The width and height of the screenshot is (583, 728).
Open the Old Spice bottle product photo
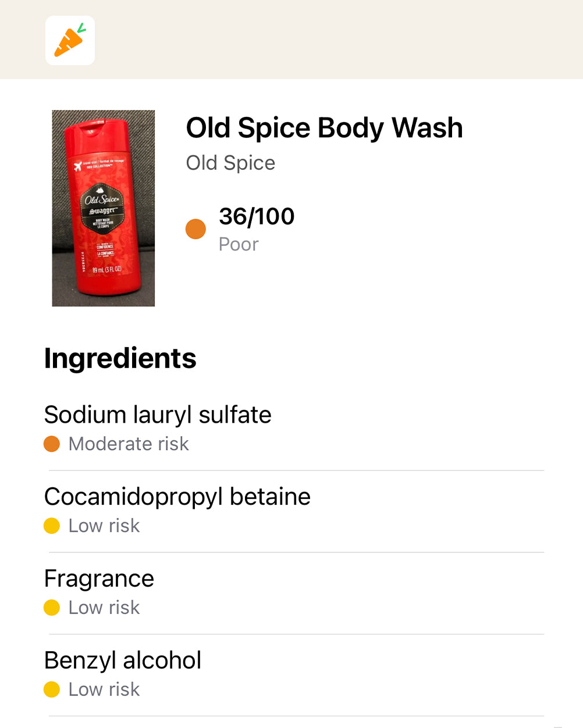pyautogui.click(x=104, y=208)
